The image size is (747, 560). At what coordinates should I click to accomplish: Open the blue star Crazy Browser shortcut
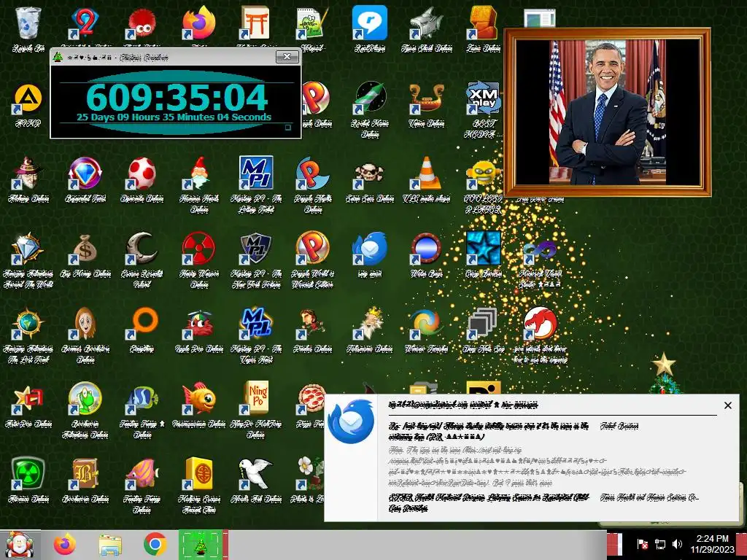[x=483, y=249]
